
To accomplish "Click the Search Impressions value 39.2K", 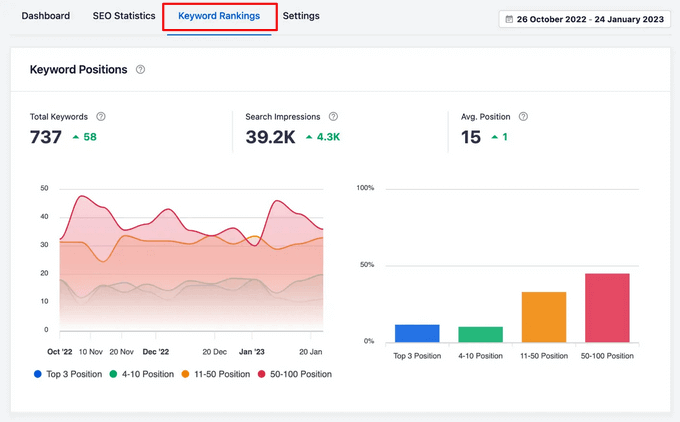I will point(270,137).
